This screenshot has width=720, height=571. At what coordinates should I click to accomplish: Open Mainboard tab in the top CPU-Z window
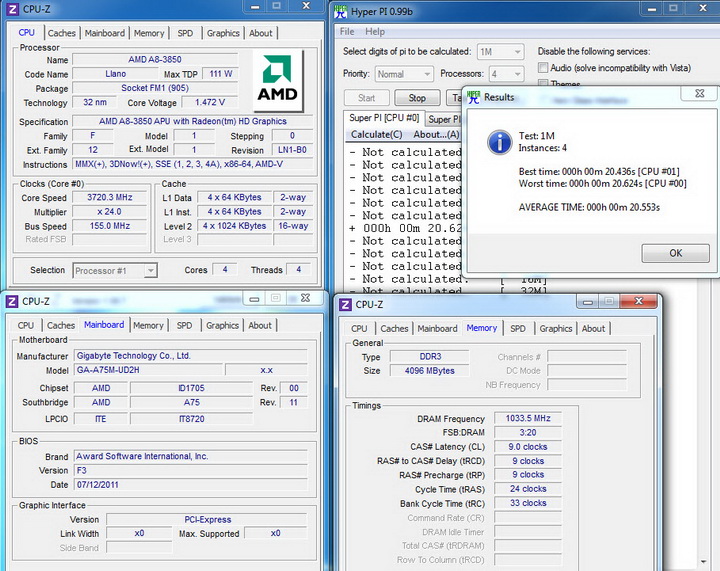click(105, 33)
